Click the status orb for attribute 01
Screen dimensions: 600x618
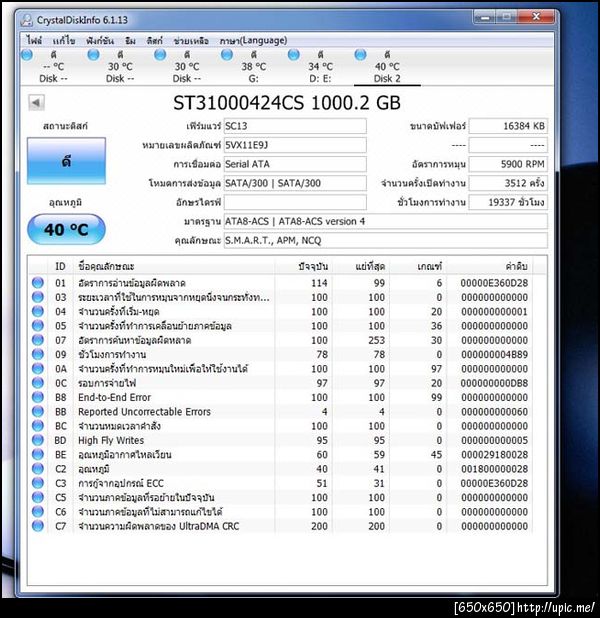pos(38,283)
